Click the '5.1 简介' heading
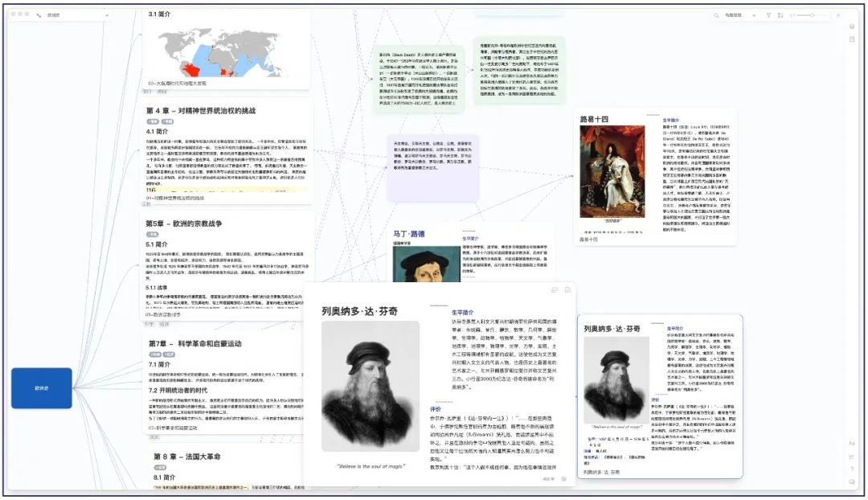 [157, 244]
